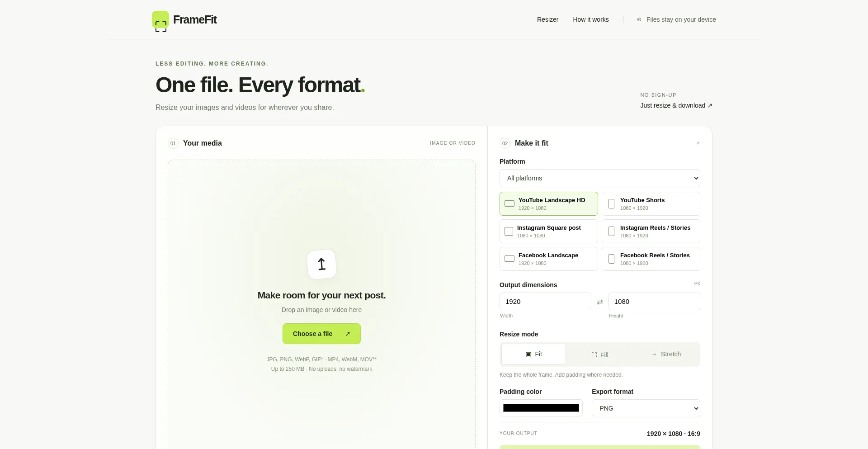The image size is (868, 449).
Task: Click the Height input showing 1080
Action: (654, 302)
